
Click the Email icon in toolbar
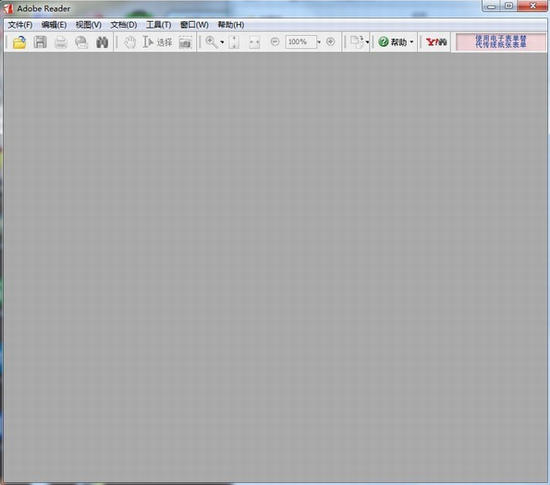tap(81, 42)
